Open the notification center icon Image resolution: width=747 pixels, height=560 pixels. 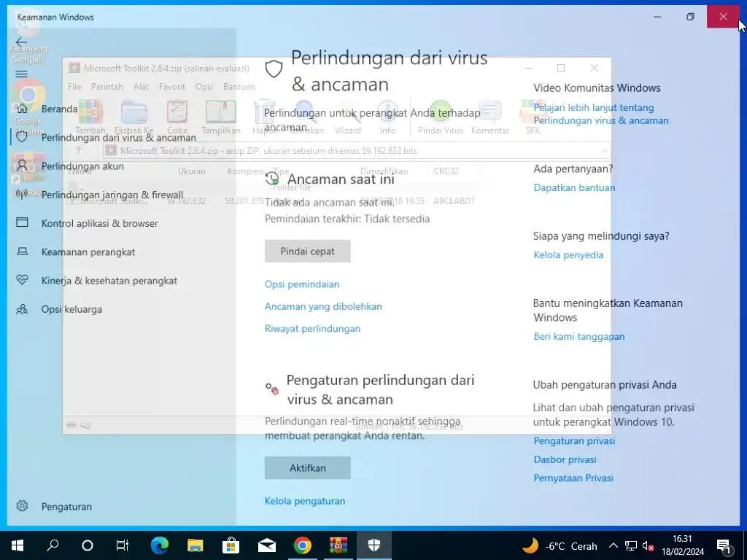[x=724, y=546]
